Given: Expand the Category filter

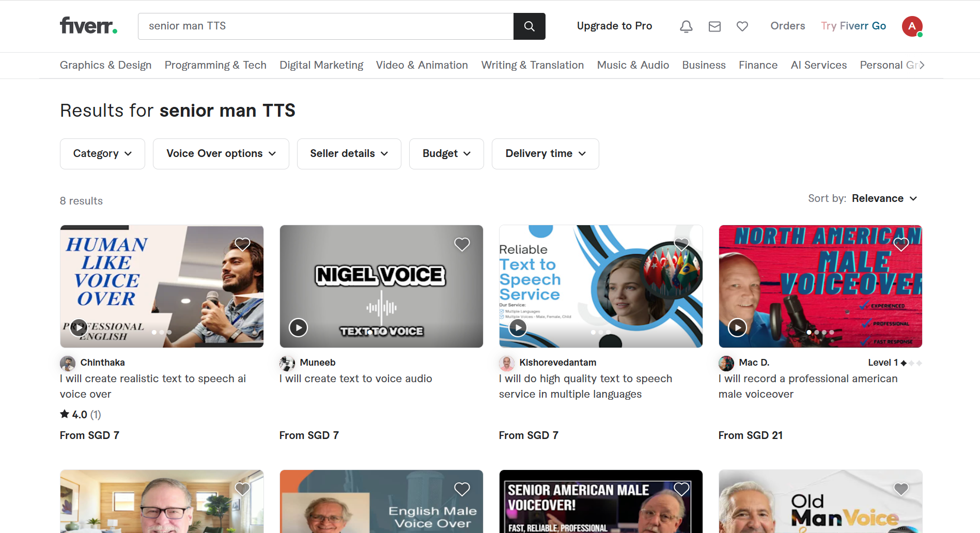Looking at the screenshot, I should [102, 154].
